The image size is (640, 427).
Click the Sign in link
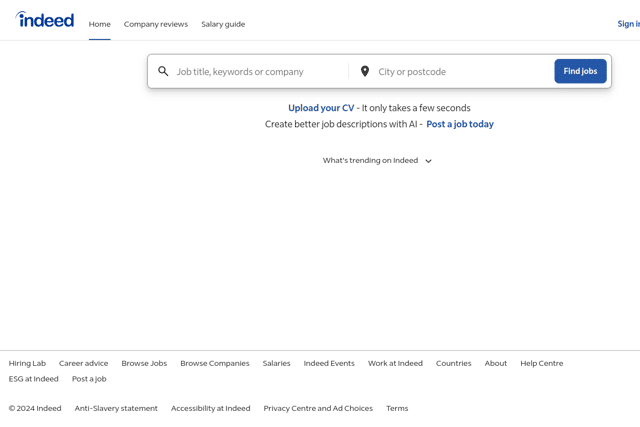point(629,24)
